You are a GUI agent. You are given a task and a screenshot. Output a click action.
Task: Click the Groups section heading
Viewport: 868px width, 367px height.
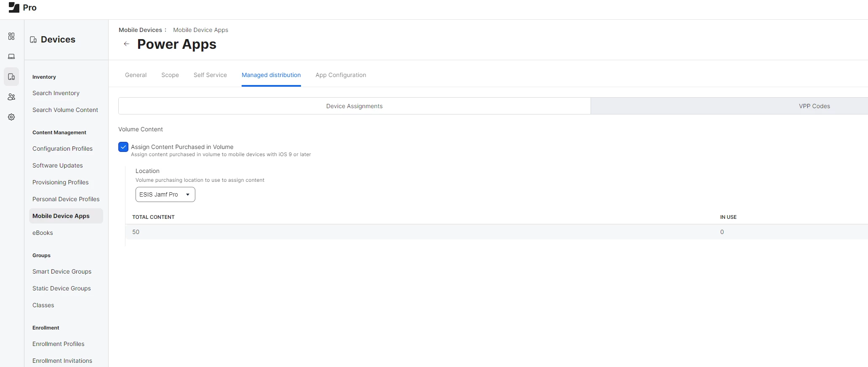click(x=41, y=255)
